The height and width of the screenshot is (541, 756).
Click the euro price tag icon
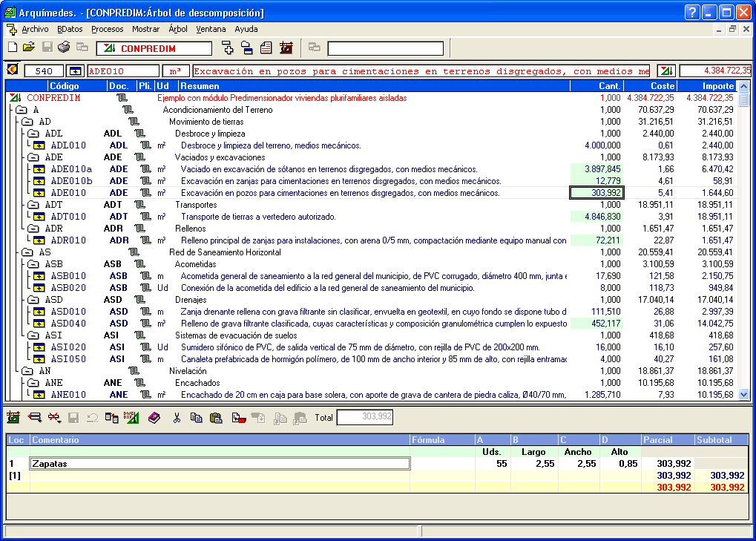13,71
